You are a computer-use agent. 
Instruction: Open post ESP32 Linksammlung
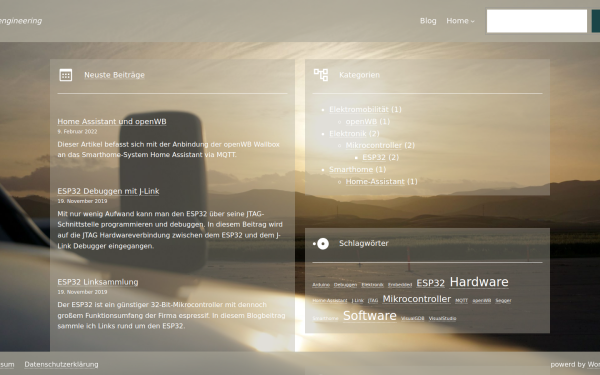pos(98,282)
